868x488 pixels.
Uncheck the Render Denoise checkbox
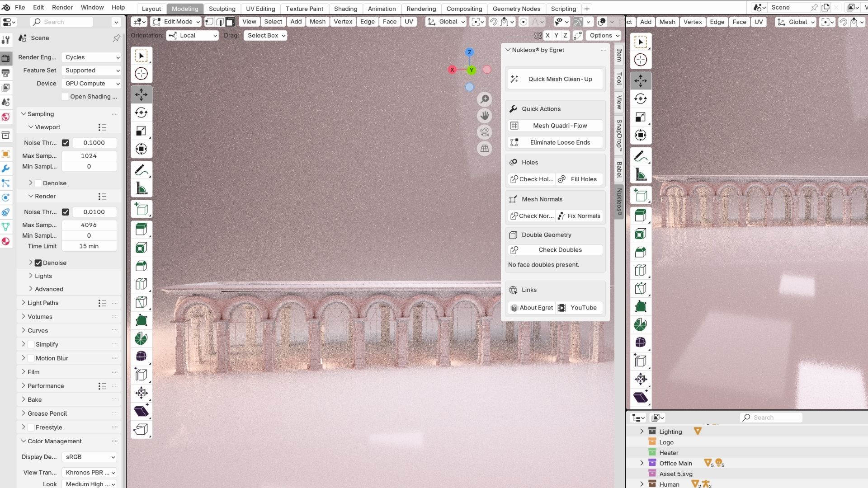tap(38, 263)
